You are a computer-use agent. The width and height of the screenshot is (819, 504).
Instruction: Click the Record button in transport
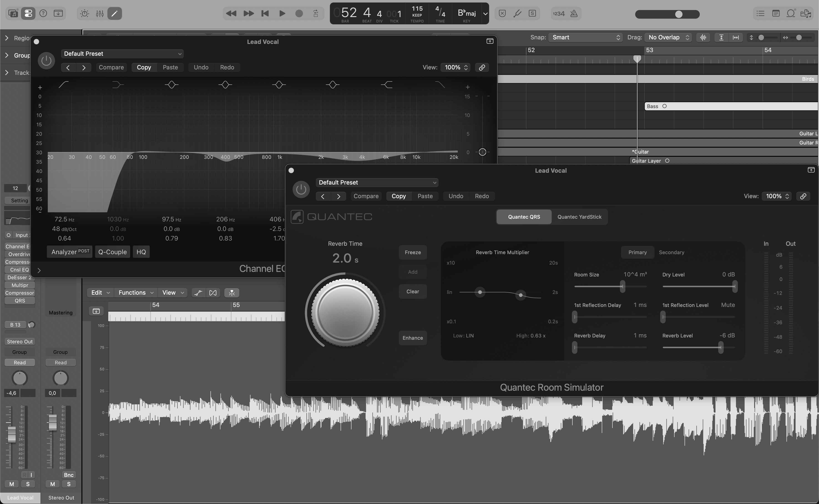point(299,13)
